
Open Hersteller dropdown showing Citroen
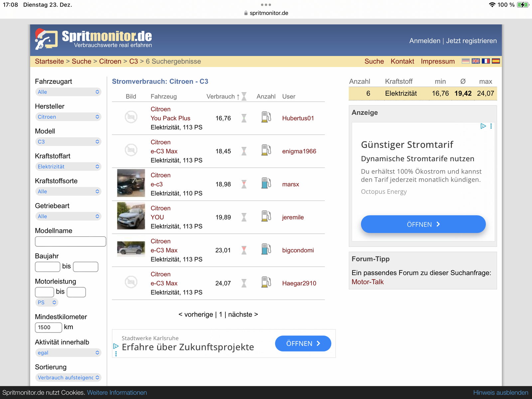[68, 117]
